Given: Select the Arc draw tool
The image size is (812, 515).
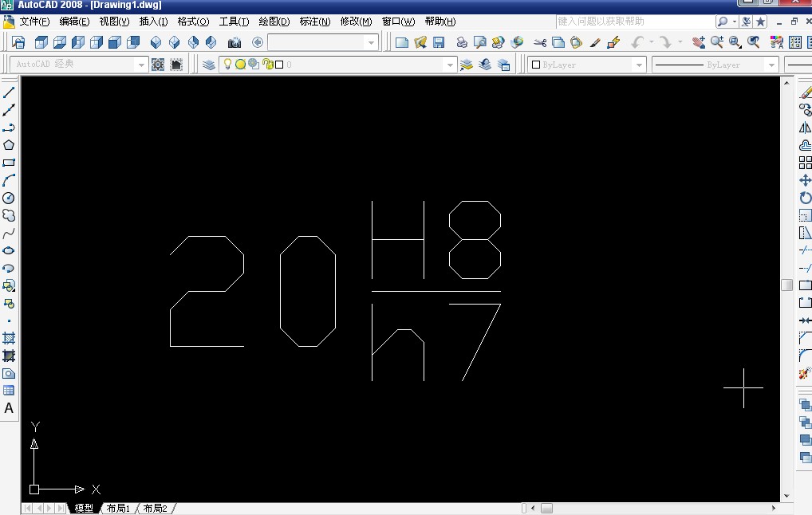Looking at the screenshot, I should tap(9, 180).
